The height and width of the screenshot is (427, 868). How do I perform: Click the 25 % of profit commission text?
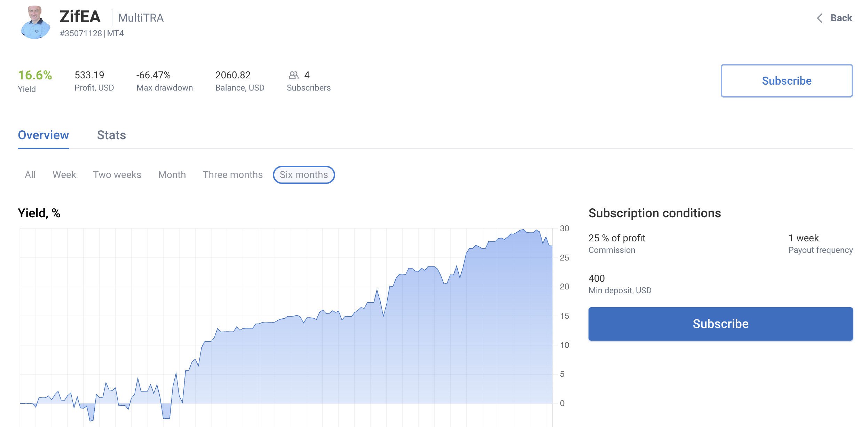(617, 238)
